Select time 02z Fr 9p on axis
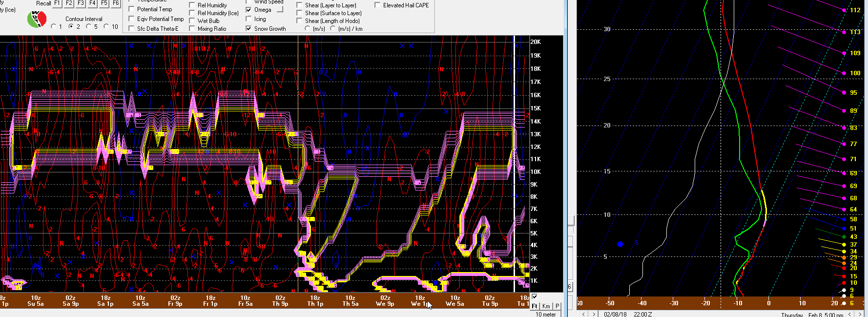 click(x=175, y=300)
